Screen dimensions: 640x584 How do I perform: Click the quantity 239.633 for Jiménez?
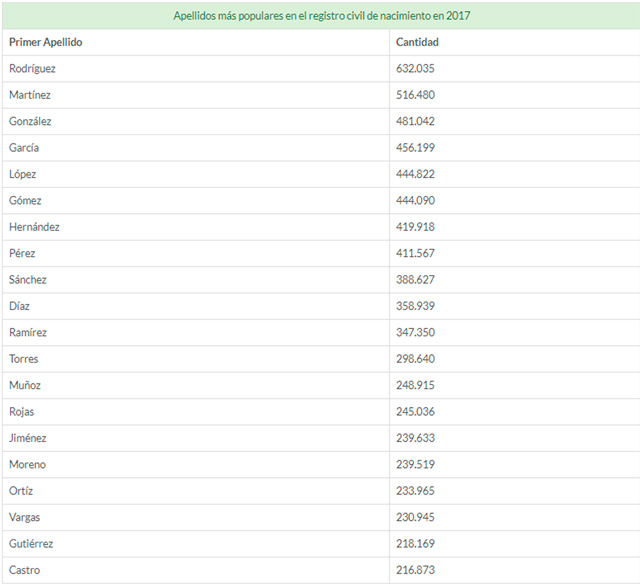pyautogui.click(x=416, y=438)
